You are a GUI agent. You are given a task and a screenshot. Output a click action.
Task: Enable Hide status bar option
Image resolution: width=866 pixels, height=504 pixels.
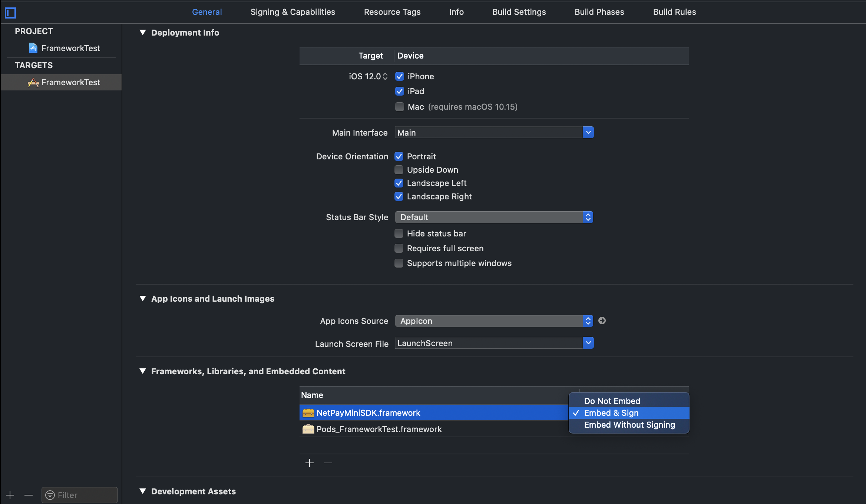tap(399, 233)
